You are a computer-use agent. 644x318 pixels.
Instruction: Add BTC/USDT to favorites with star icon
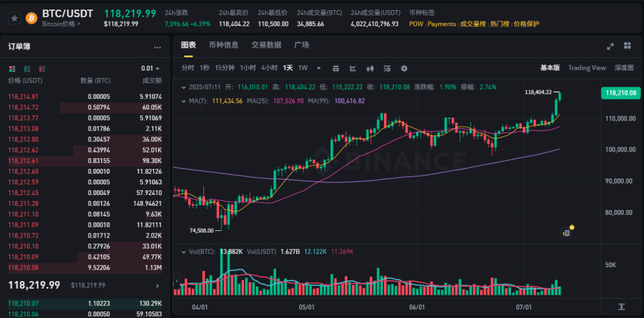[14, 18]
